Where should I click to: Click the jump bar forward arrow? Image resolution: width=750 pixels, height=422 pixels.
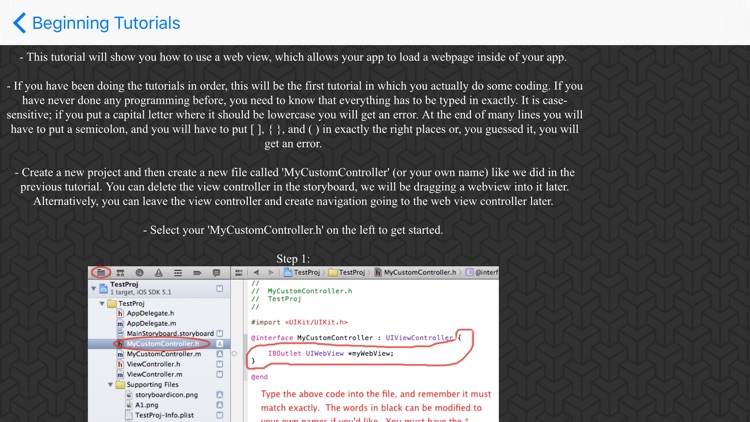click(271, 273)
